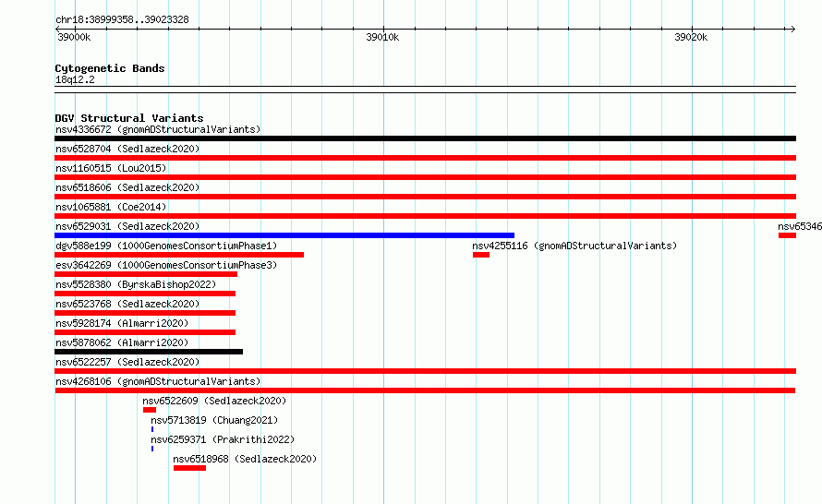822x504 pixels.
Task: Click the red nsv5928174 variant bar
Action: coord(145,332)
